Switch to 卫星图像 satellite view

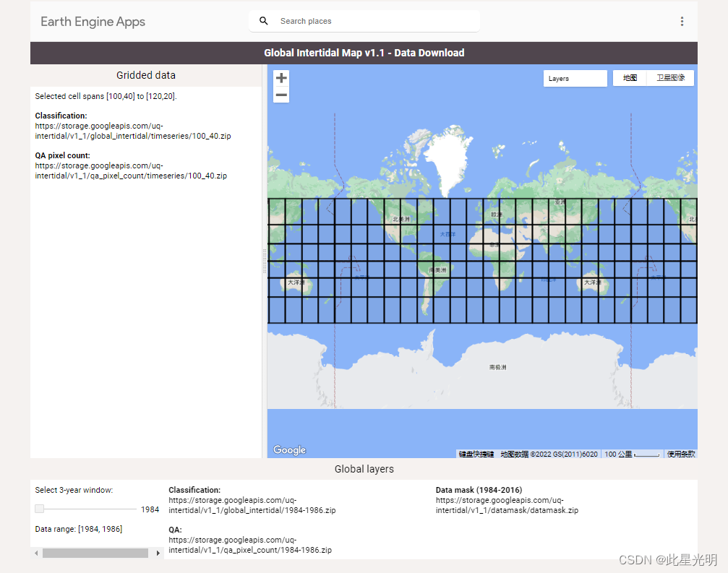[670, 78]
